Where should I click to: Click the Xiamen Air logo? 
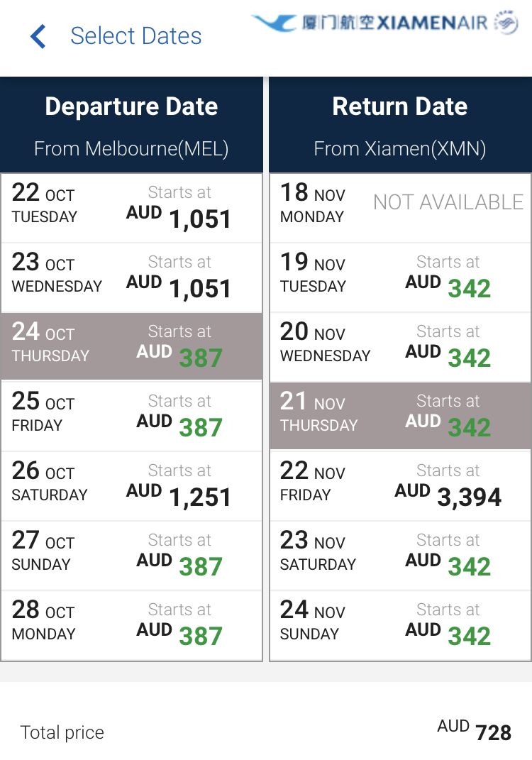(x=384, y=23)
